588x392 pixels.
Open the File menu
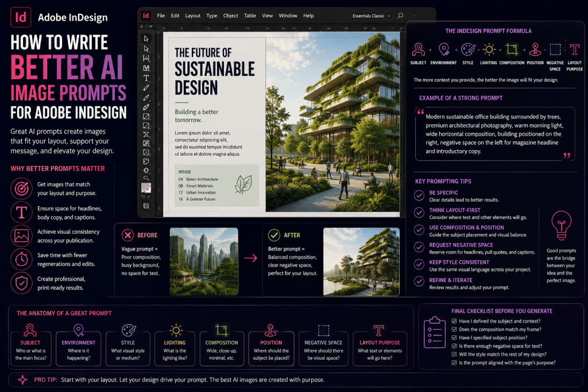coord(161,16)
